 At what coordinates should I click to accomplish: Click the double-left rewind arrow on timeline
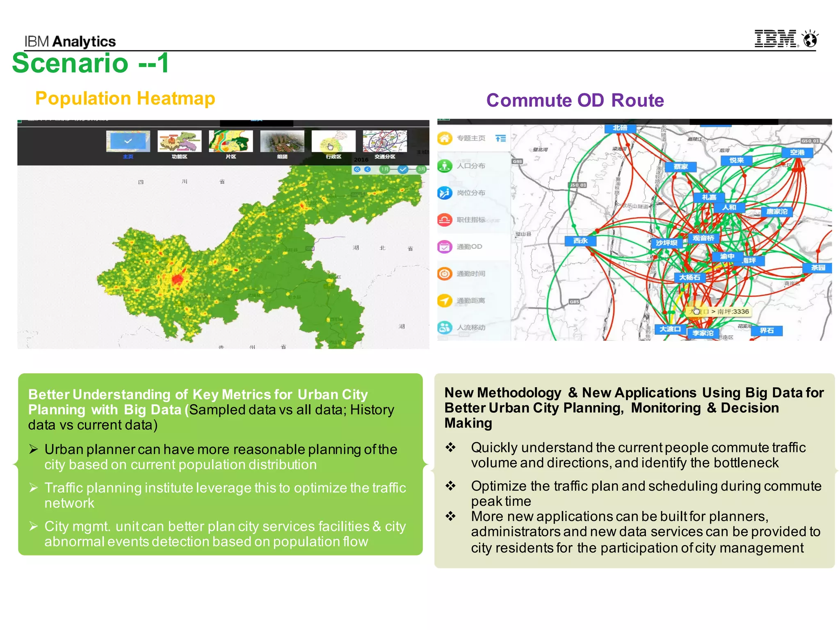357,169
